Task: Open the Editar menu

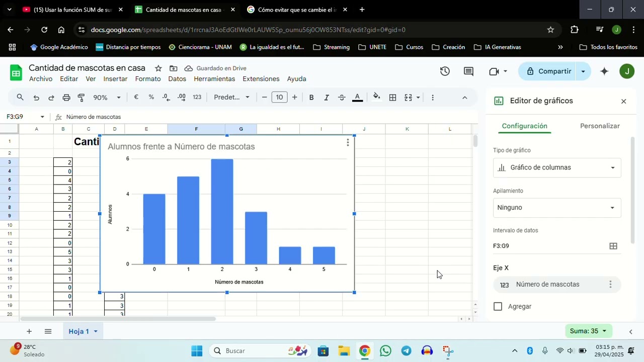Action: coord(69,79)
